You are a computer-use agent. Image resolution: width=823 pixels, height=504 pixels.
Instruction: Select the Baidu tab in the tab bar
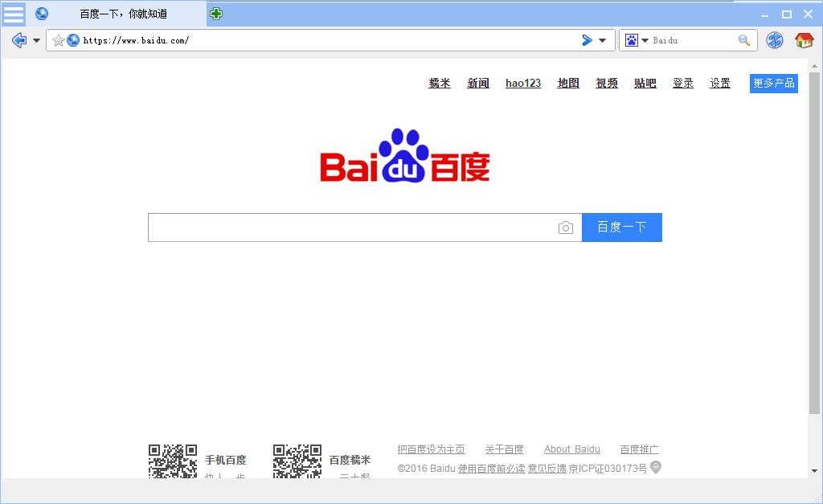coord(116,14)
